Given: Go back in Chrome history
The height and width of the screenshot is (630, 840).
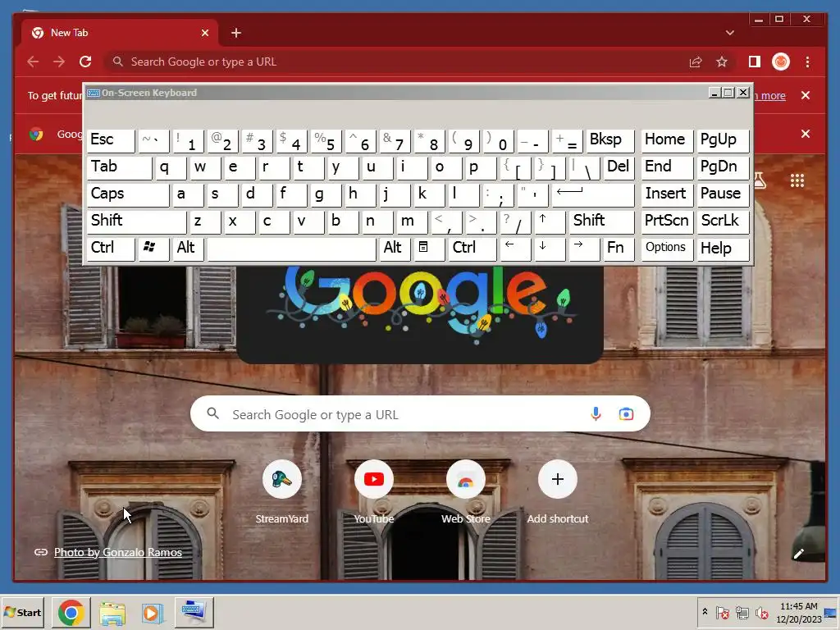Looking at the screenshot, I should (x=33, y=62).
